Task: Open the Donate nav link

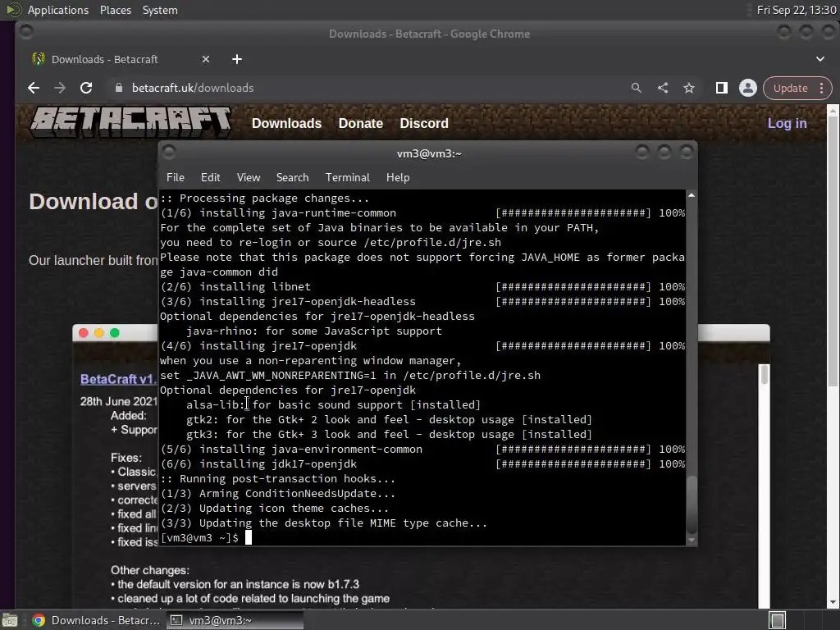Action: click(361, 123)
